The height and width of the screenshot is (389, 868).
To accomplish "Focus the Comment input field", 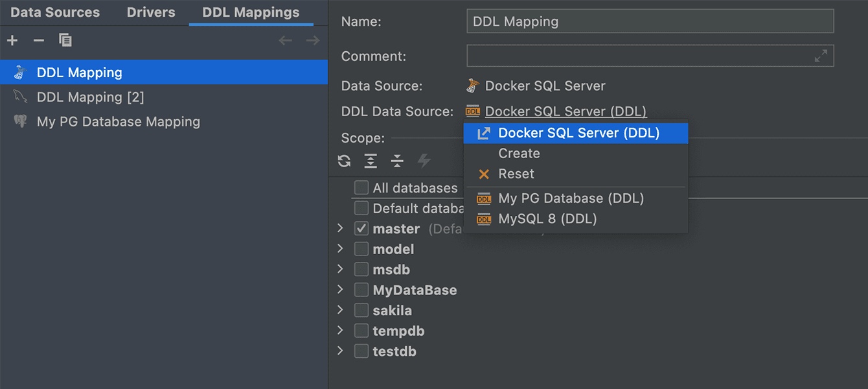I will 650,56.
